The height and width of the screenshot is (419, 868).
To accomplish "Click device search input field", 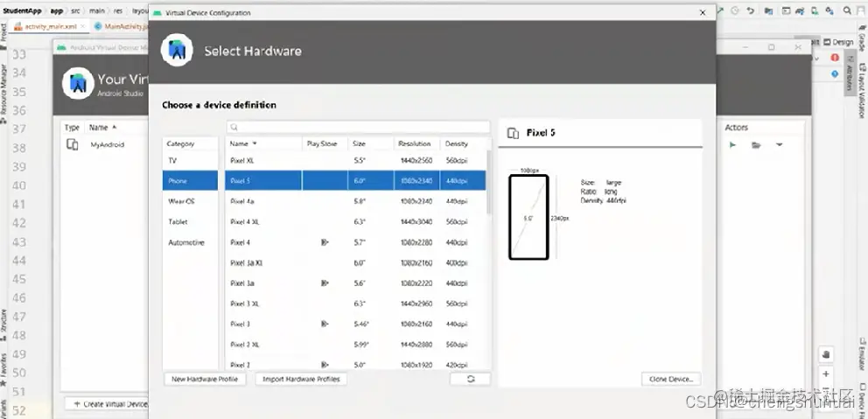I will 358,128.
